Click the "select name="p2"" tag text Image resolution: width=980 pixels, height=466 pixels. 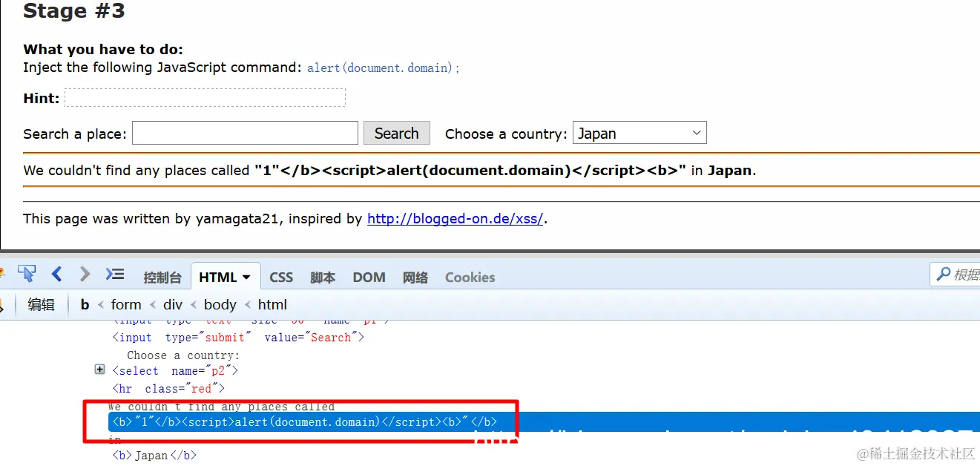pyautogui.click(x=175, y=370)
